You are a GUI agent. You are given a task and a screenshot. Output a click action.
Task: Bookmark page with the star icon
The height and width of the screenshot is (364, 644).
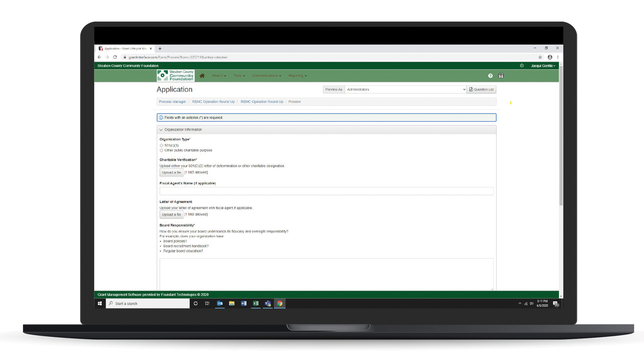click(540, 57)
